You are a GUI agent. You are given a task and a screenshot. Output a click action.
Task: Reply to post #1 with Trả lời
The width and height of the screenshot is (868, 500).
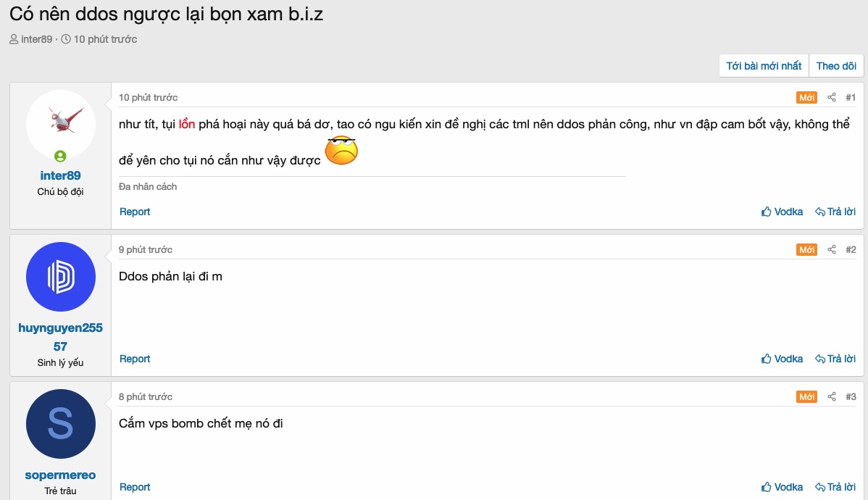click(x=835, y=212)
